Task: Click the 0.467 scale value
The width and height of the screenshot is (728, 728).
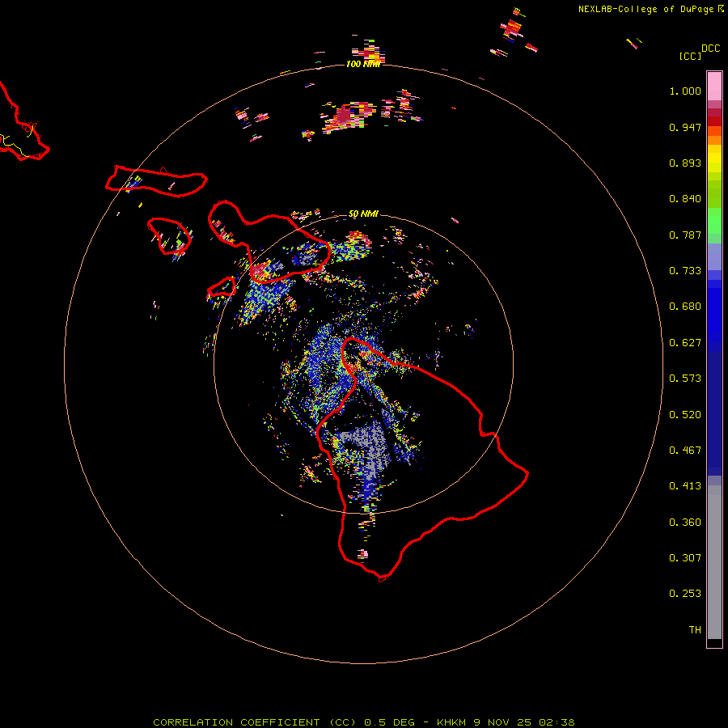Action: click(685, 451)
